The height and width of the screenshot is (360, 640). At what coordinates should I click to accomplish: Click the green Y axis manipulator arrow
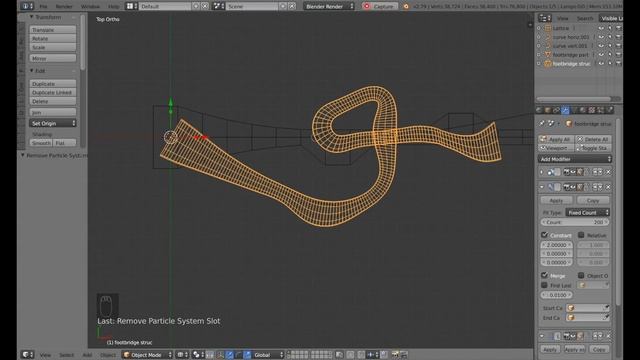(x=171, y=102)
